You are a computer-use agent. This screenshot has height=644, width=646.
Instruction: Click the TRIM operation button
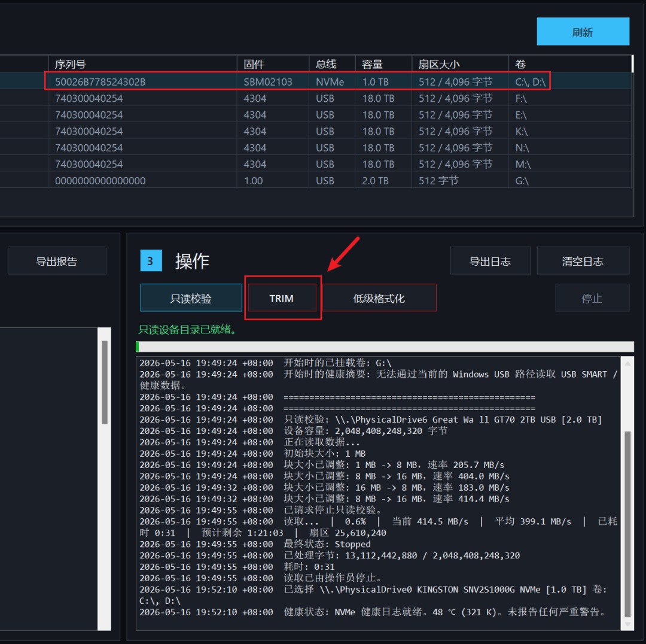pyautogui.click(x=282, y=297)
